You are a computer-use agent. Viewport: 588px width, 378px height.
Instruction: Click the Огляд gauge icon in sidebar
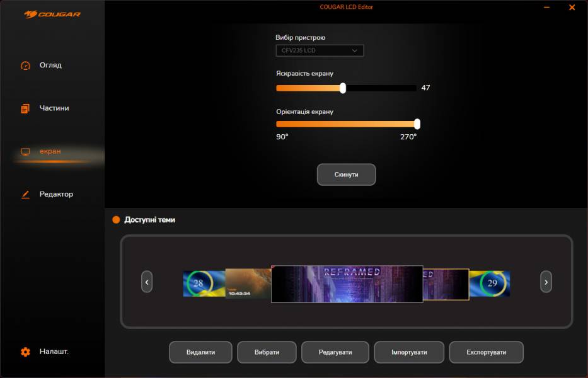click(25, 66)
